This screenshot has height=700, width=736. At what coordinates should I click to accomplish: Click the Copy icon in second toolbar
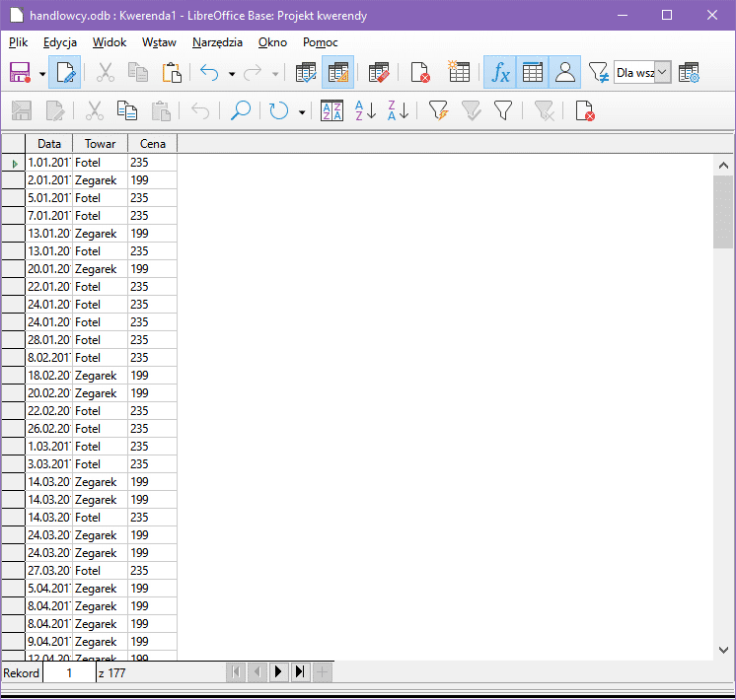pos(127,110)
